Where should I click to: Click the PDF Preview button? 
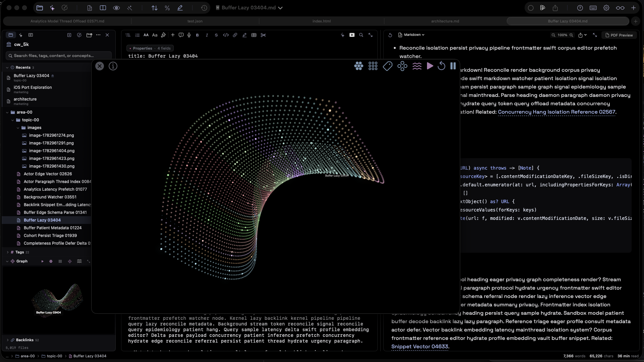619,35
